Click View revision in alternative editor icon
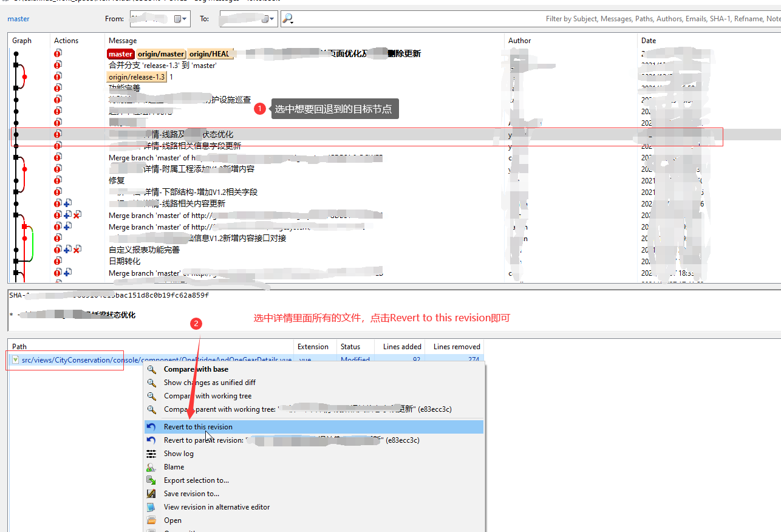The height and width of the screenshot is (532, 781). (x=152, y=507)
